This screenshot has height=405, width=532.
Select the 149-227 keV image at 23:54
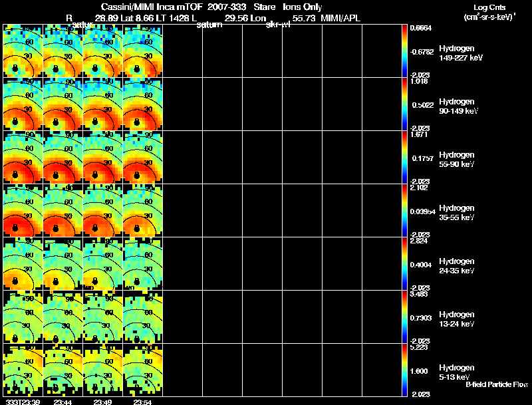[x=143, y=51]
